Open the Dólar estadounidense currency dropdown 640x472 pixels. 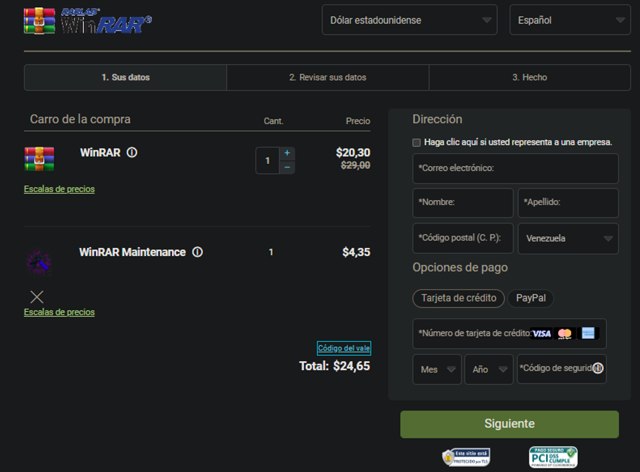[x=409, y=20]
